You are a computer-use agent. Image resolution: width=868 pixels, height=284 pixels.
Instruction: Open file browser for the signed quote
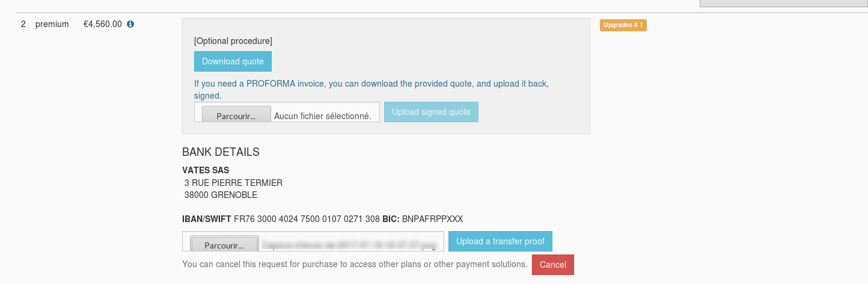228,116
